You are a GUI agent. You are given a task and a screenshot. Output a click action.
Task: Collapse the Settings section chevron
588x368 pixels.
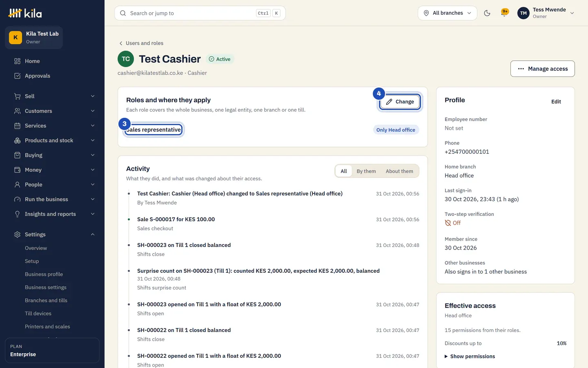click(93, 234)
